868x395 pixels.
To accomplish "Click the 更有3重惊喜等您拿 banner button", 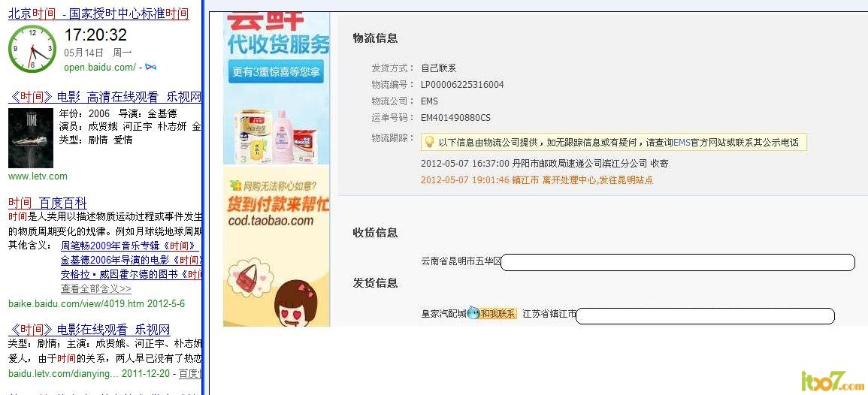I will [x=277, y=72].
